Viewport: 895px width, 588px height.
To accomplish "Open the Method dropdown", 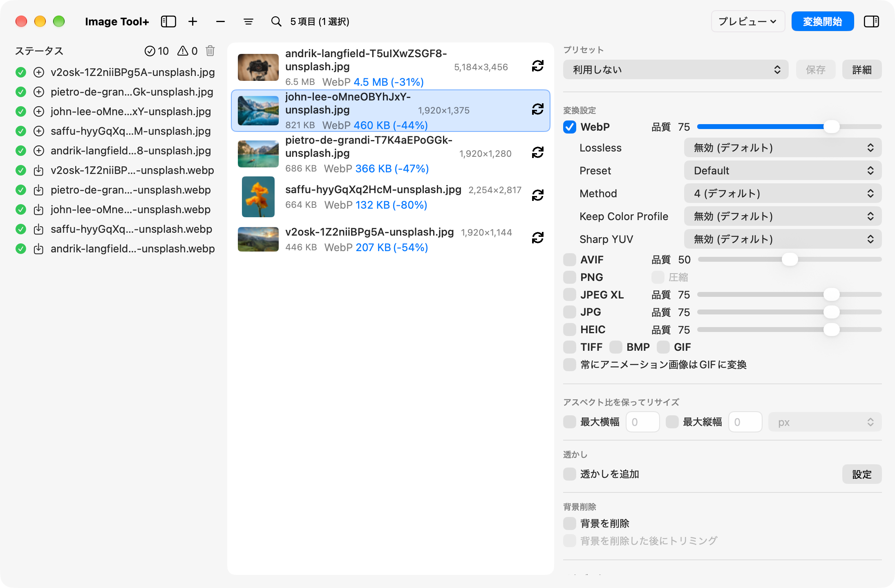I will tap(783, 194).
